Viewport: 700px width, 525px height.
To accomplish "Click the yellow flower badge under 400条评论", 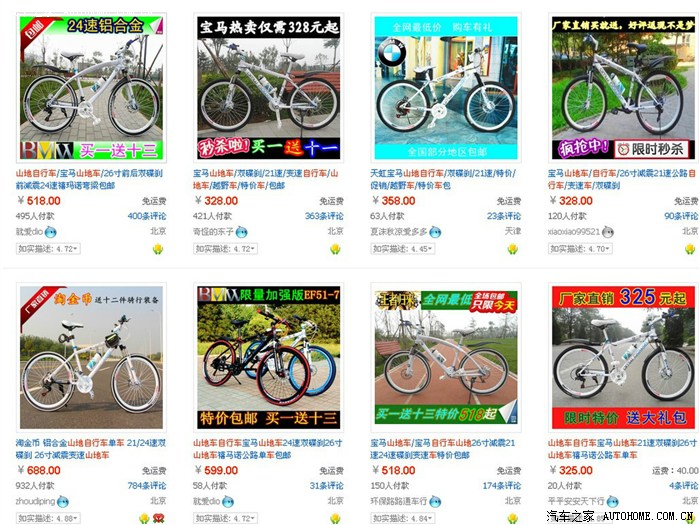I will point(158,249).
